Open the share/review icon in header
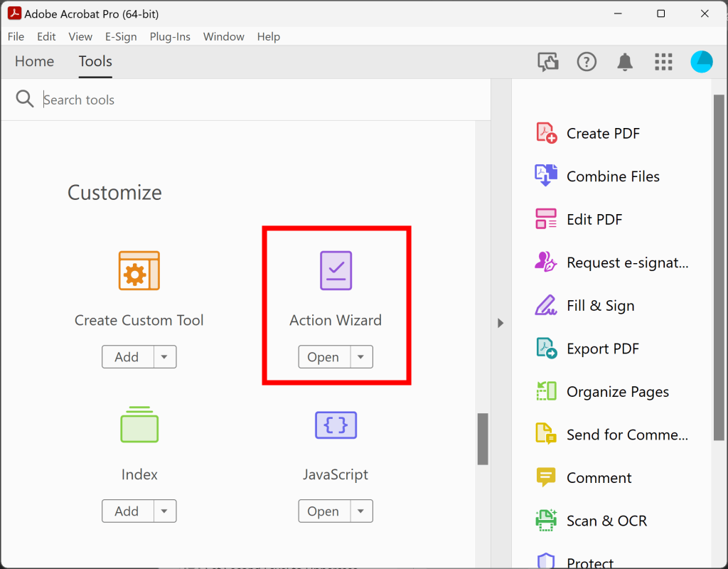728x569 pixels. (x=548, y=62)
